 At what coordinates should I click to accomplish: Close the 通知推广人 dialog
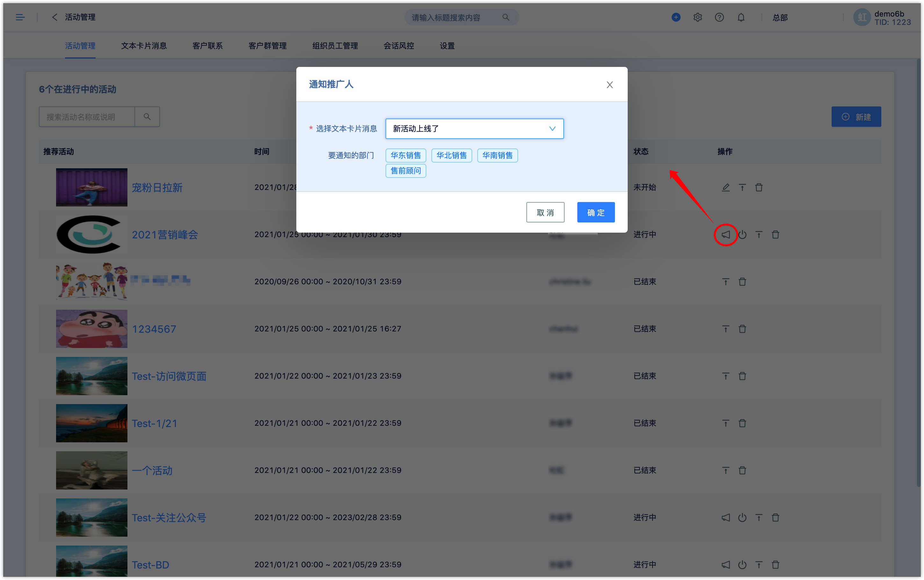pyautogui.click(x=610, y=85)
